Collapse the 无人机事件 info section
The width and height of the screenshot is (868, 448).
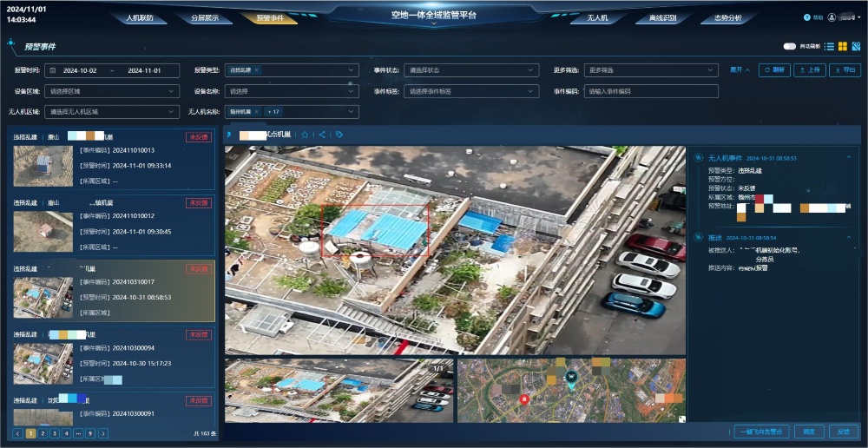849,157
